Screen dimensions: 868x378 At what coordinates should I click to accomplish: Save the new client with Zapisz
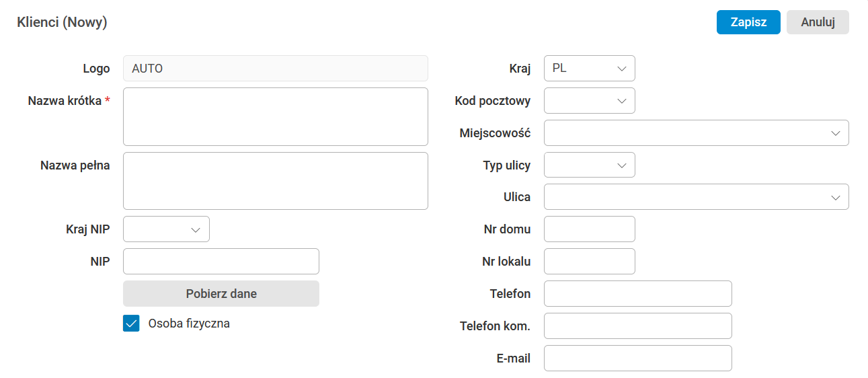coord(748,22)
